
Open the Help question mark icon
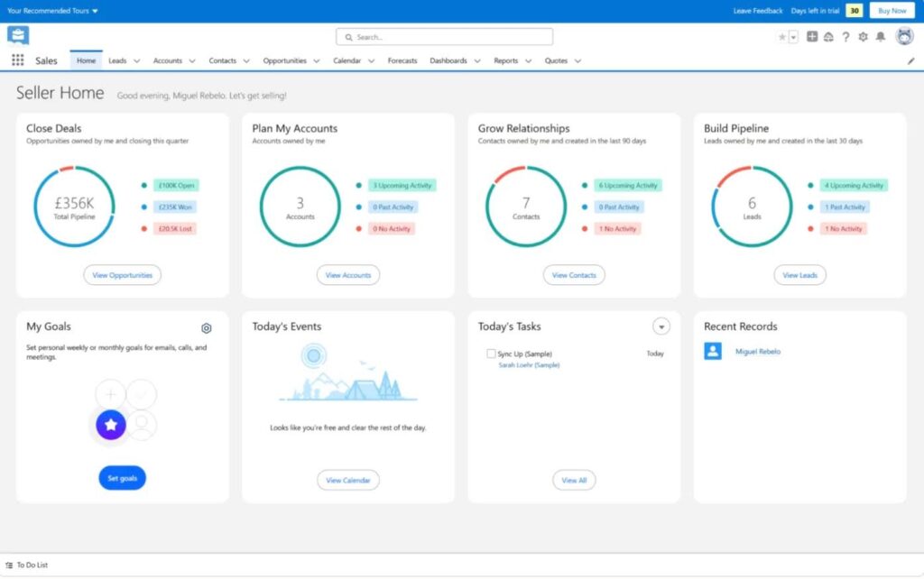click(x=845, y=37)
